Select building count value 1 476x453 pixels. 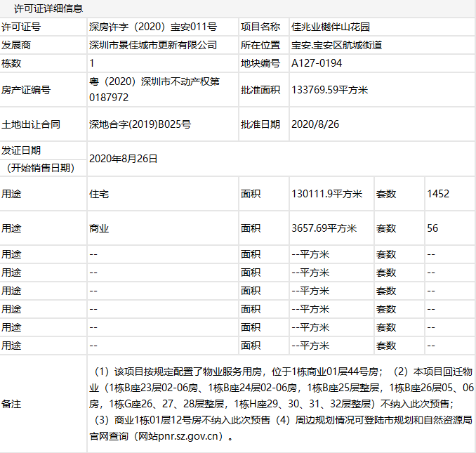click(92, 63)
